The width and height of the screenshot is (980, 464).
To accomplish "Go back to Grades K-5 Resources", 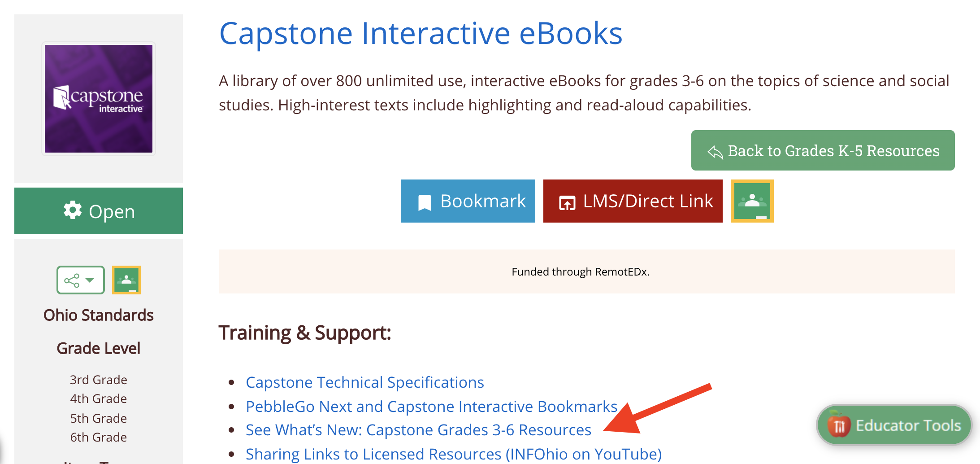I will coord(823,150).
